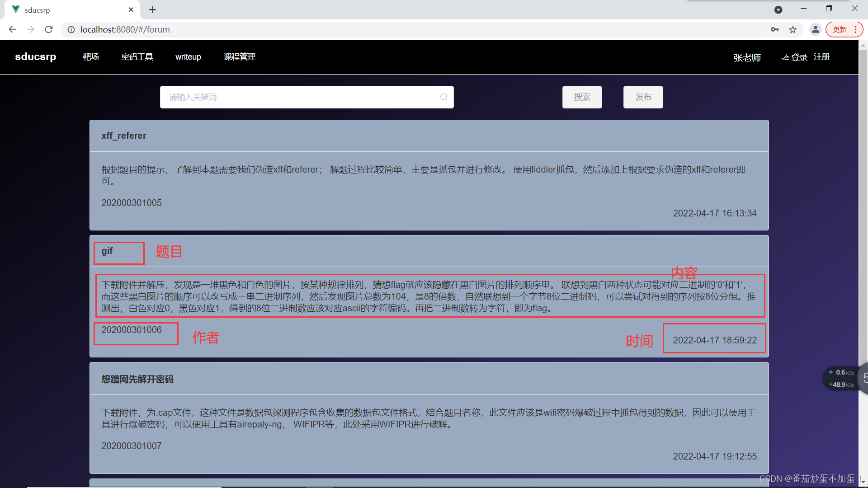The image size is (868, 488).
Task: Click the 搜索 search button
Action: click(x=582, y=97)
